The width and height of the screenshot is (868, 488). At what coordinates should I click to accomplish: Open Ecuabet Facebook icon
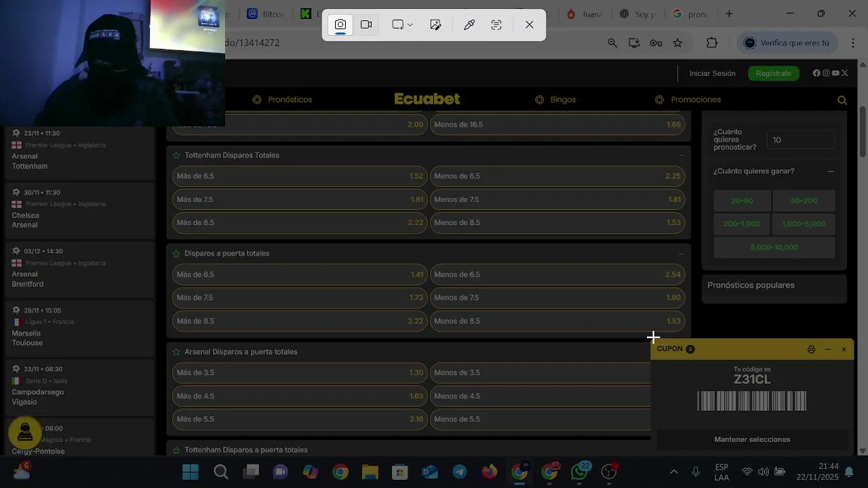[816, 73]
